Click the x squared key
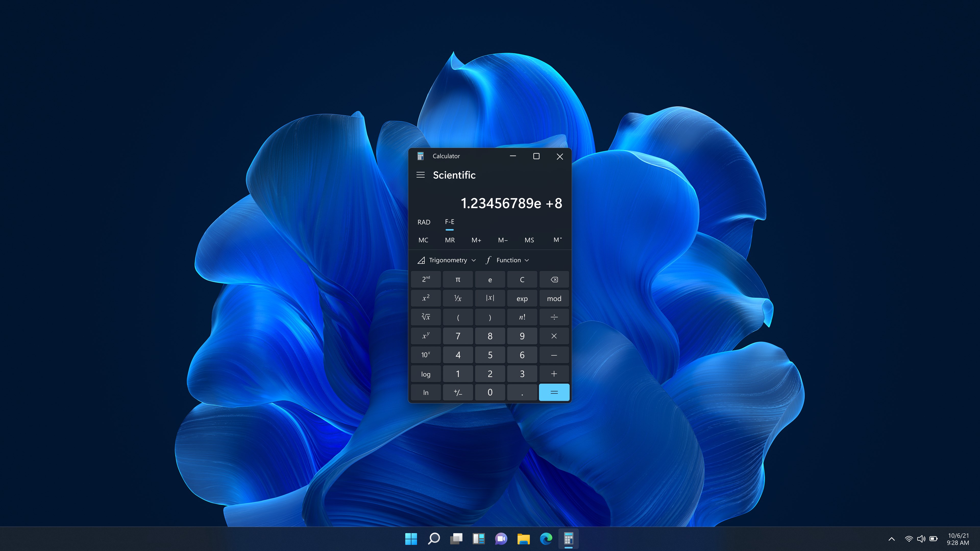Viewport: 980px width, 551px height. pos(426,298)
